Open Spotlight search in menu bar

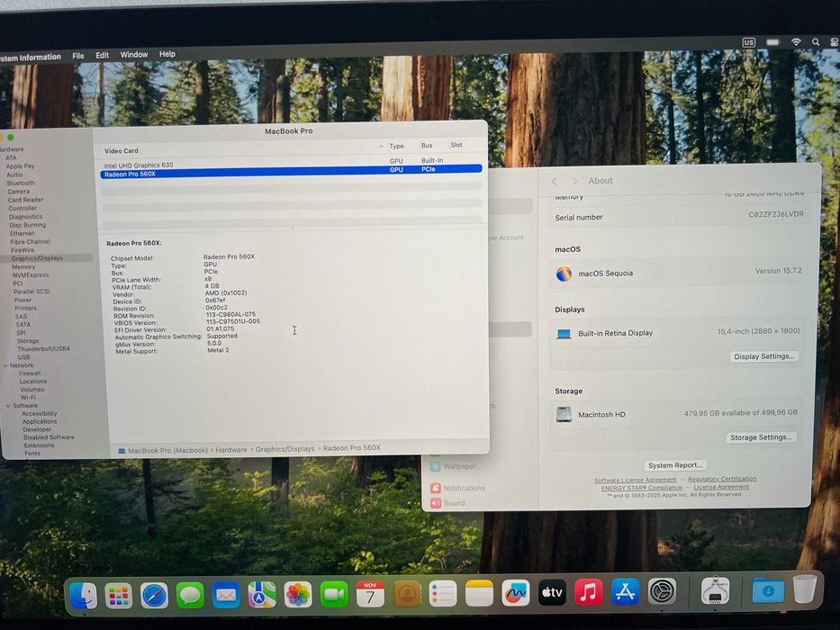(816, 41)
